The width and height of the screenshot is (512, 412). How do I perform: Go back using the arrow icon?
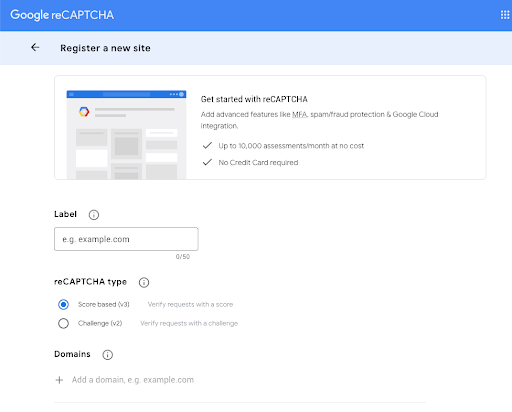tap(35, 48)
